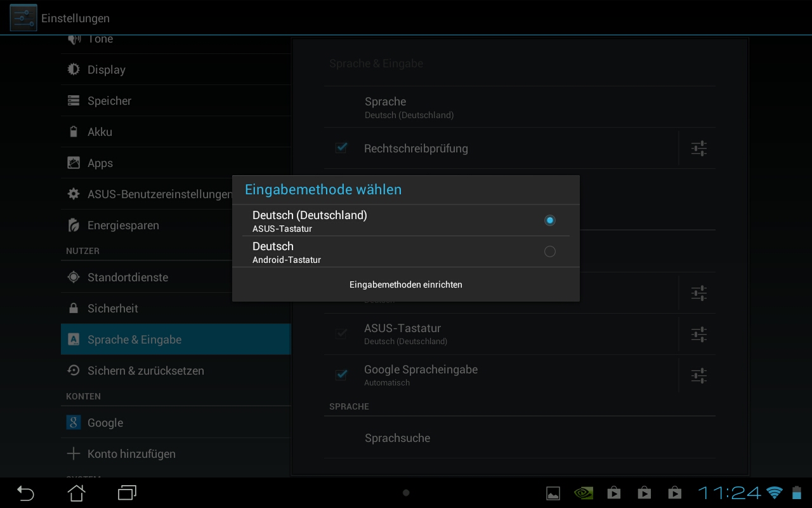Select Deutsch (Deutschland) ASUS-Tastatur radio button

[549, 220]
